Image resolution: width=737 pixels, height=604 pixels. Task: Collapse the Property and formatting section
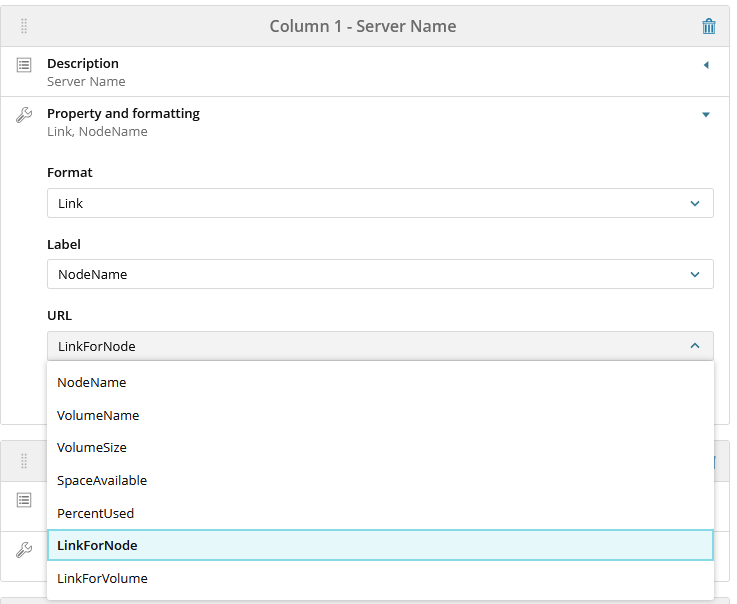pyautogui.click(x=706, y=115)
